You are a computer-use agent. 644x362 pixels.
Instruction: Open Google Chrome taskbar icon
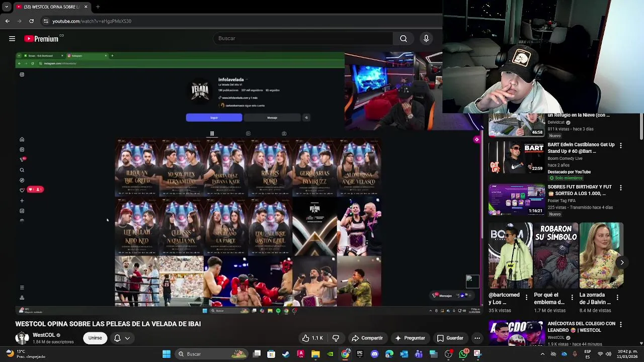coord(345,354)
